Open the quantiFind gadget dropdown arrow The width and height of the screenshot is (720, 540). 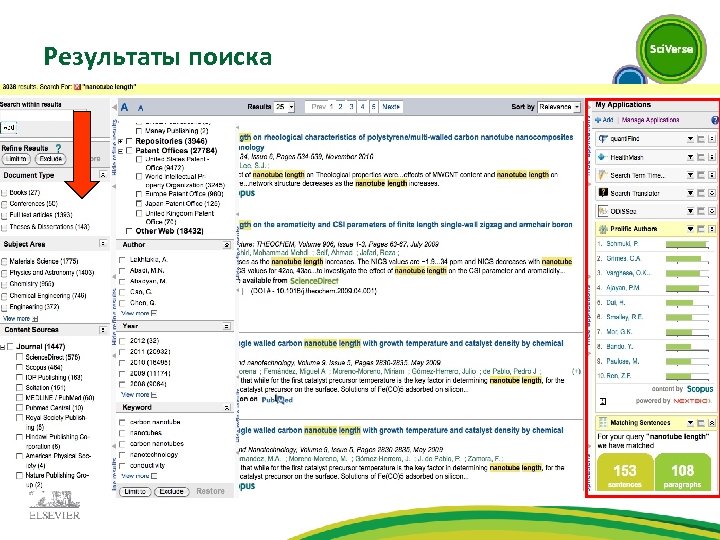[690, 139]
